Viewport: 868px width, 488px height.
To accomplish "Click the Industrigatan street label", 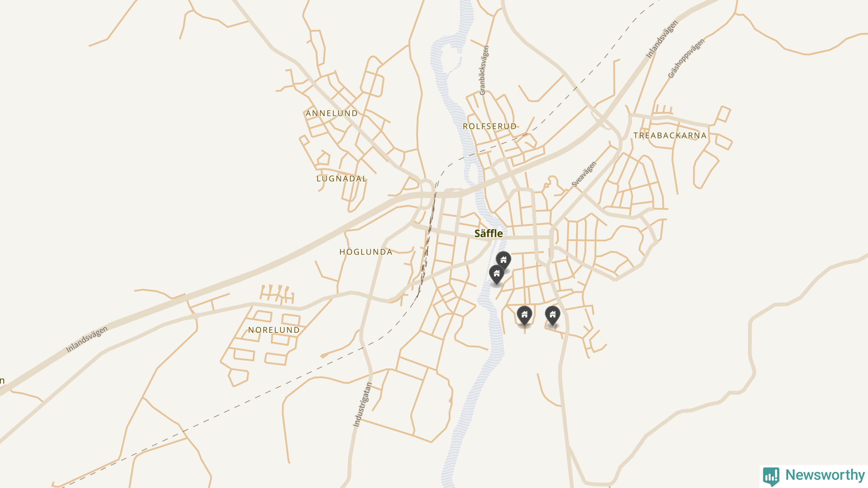I will tap(362, 404).
